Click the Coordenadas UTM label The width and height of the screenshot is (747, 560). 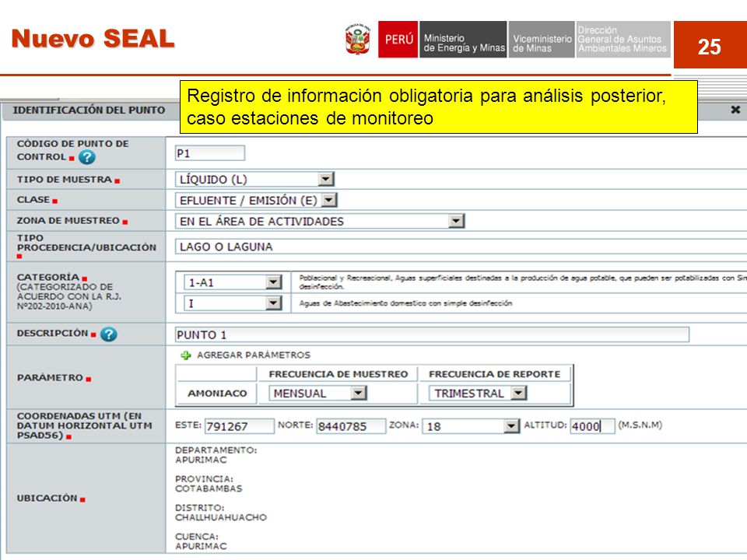click(x=85, y=425)
